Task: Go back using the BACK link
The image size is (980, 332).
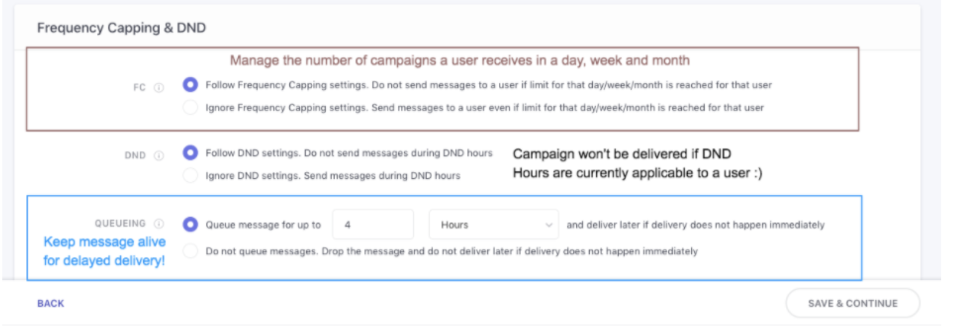Action: (50, 303)
